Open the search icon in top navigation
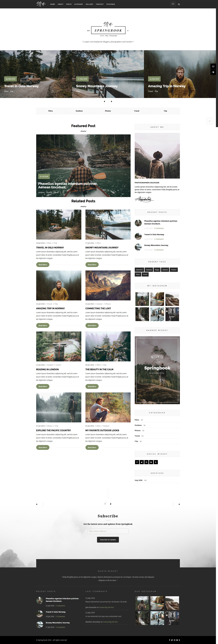The image size is (218, 644). click(179, 4)
